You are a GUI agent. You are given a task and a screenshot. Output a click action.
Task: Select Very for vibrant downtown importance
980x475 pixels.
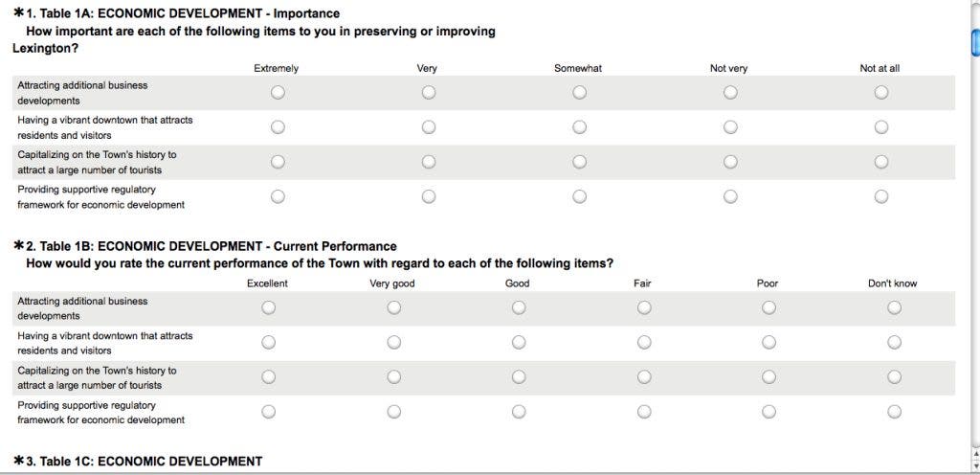click(x=429, y=127)
